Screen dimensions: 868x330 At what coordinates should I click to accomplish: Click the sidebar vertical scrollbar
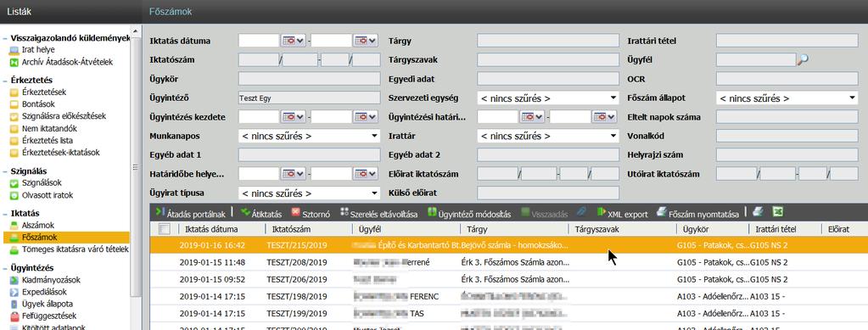[x=133, y=167]
